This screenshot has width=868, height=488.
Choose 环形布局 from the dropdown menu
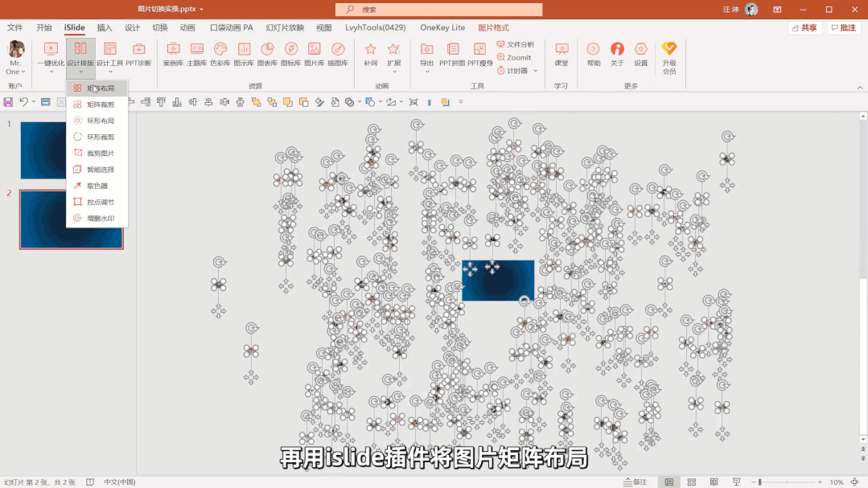[97, 121]
